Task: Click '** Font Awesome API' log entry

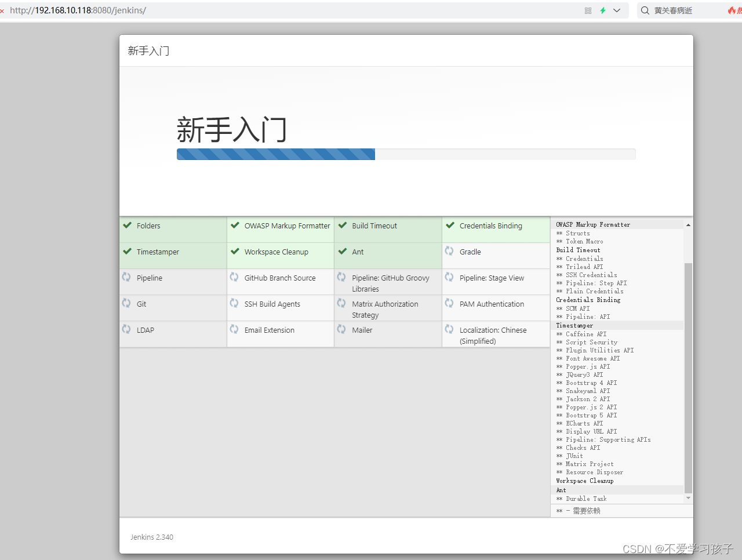Action: (x=588, y=358)
